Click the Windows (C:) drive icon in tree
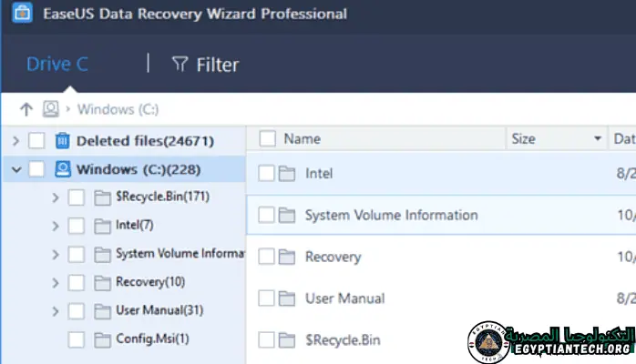This screenshot has width=636, height=364. click(62, 169)
